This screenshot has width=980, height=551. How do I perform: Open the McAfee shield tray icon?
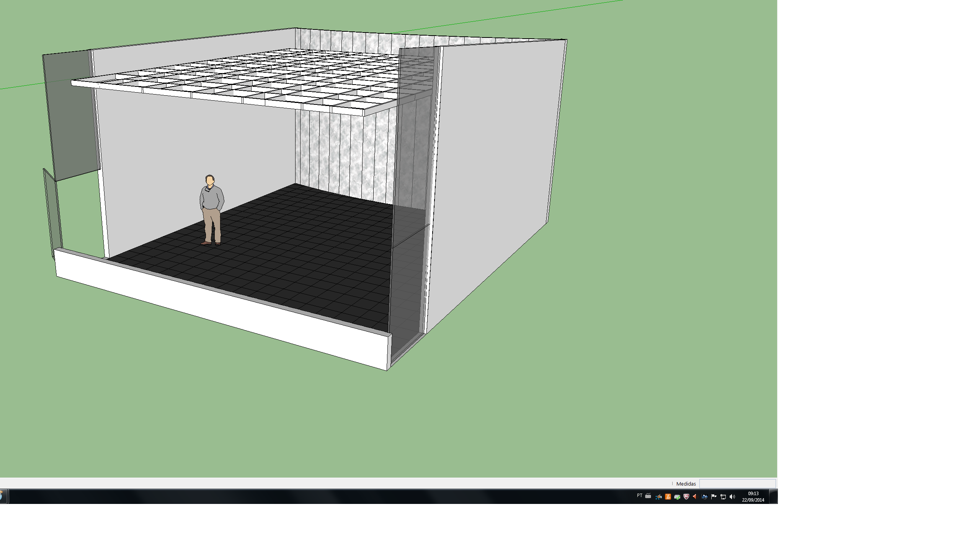[686, 497]
